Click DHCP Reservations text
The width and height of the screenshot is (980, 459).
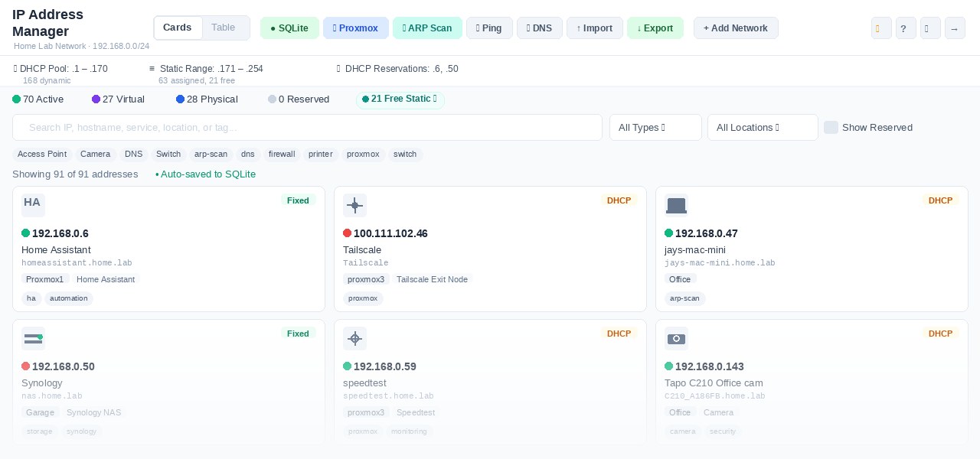click(402, 69)
